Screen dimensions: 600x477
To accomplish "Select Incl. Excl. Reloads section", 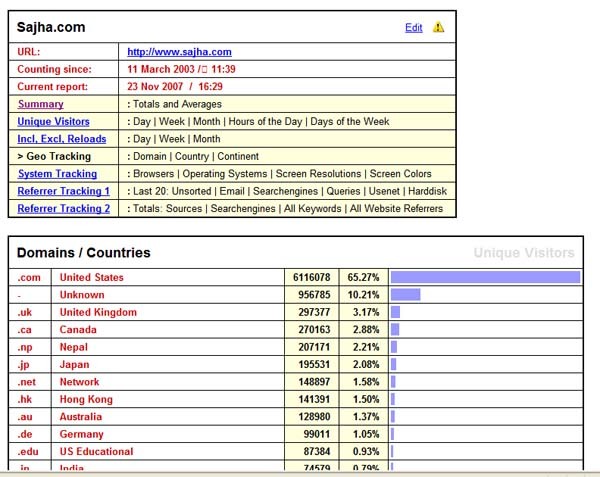I will click(61, 139).
